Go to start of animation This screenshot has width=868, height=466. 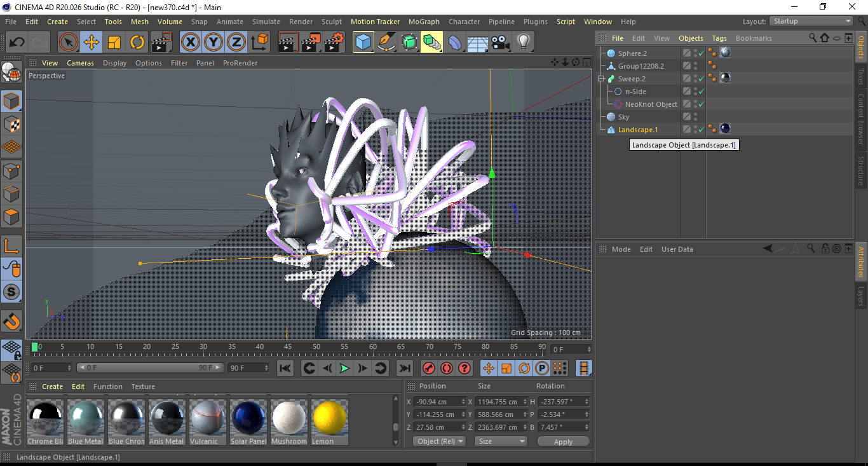(285, 368)
